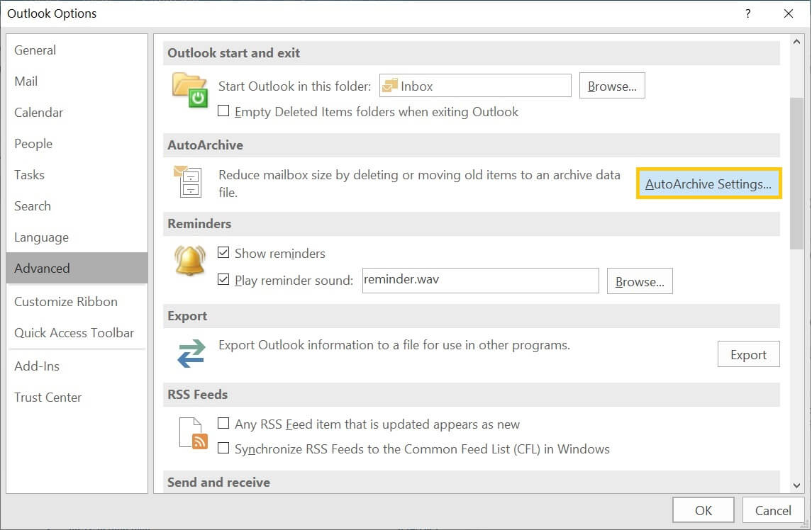Click the 'AutoArchive' section heading
The width and height of the screenshot is (812, 530).
pos(205,145)
